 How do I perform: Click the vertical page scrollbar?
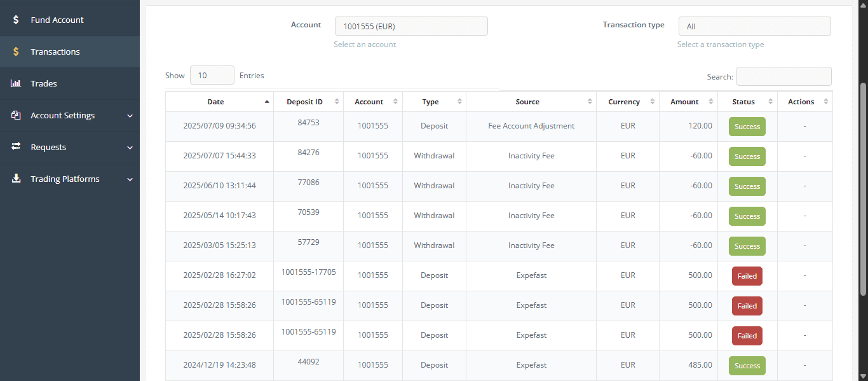click(863, 191)
